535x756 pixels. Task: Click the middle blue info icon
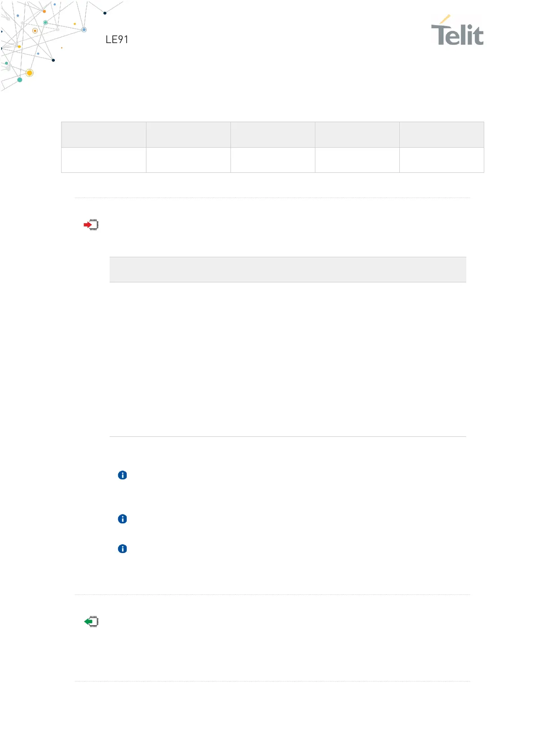coord(122,519)
